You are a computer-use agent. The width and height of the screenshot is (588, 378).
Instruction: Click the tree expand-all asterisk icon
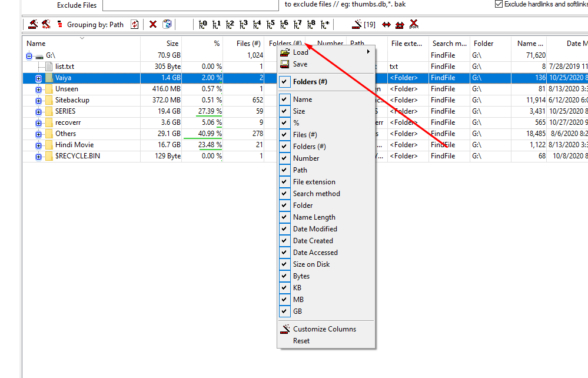click(326, 24)
